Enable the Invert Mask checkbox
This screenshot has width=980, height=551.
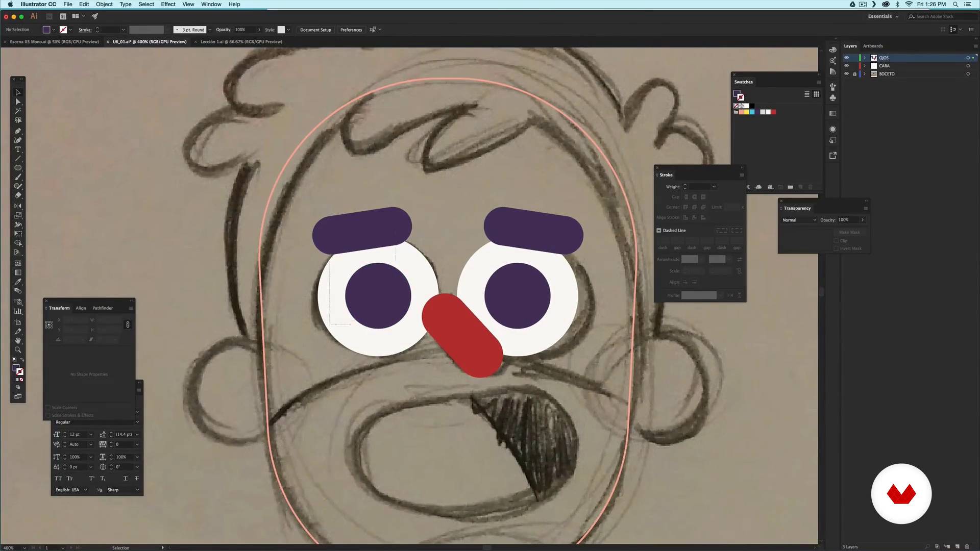pyautogui.click(x=837, y=248)
